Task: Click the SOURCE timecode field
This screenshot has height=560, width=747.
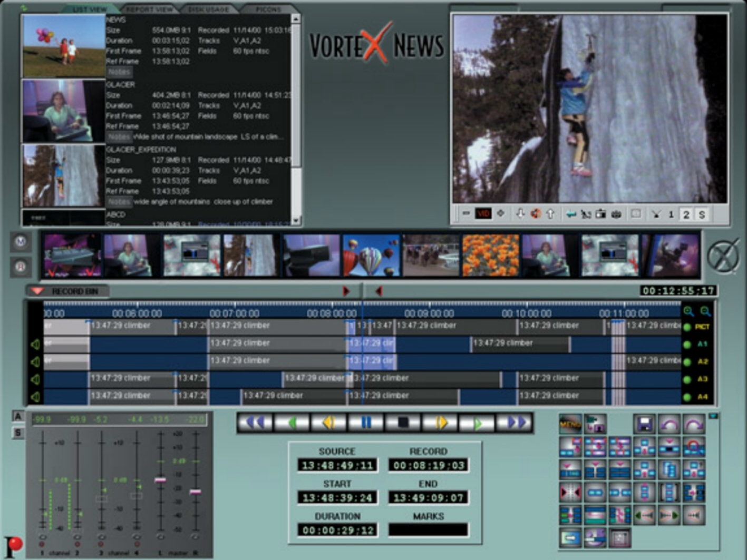Action: pos(337,465)
